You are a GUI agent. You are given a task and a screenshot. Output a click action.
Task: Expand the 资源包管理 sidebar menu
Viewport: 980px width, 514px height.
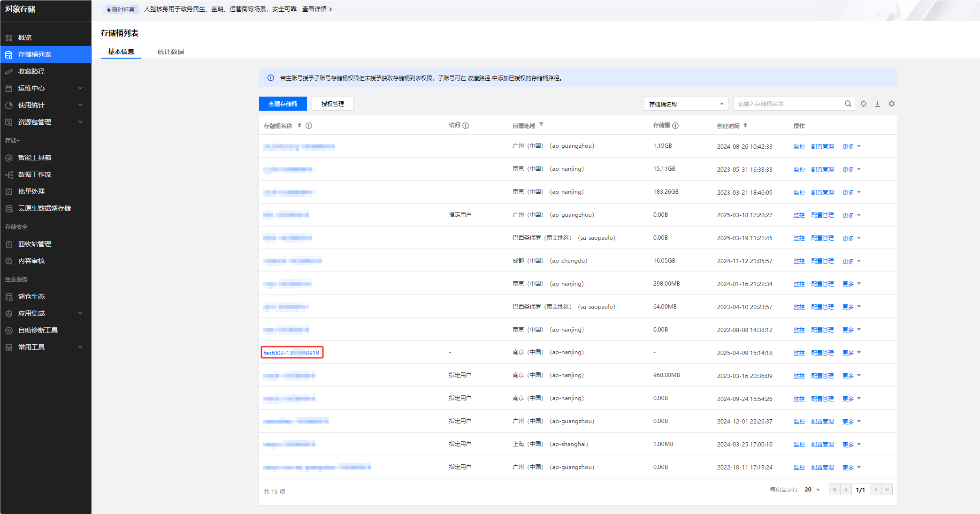(80, 122)
